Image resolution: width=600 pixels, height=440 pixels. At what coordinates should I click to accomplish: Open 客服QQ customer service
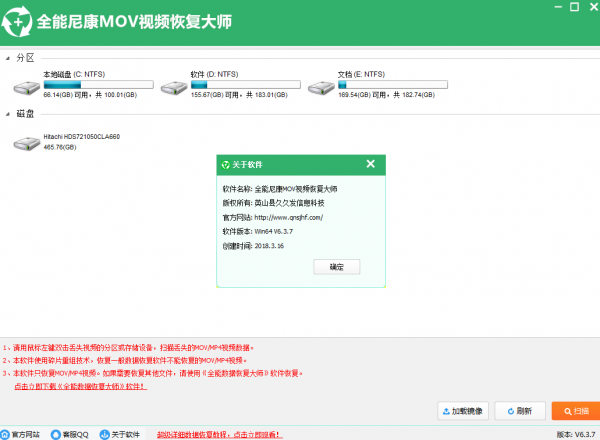click(71, 434)
